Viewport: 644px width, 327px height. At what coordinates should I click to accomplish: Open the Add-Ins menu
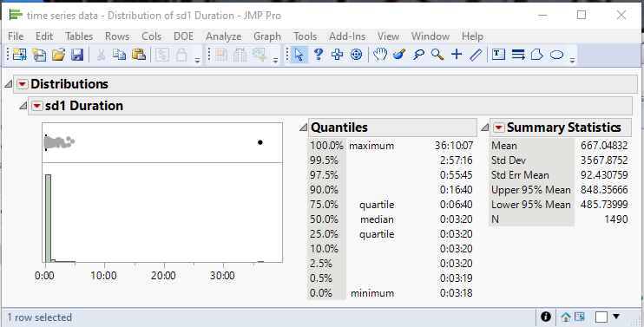click(x=347, y=36)
